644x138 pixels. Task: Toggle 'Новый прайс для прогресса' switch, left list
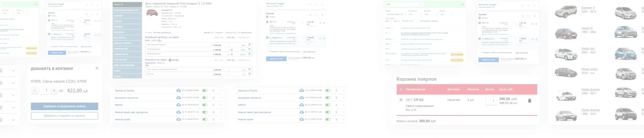coord(205,112)
